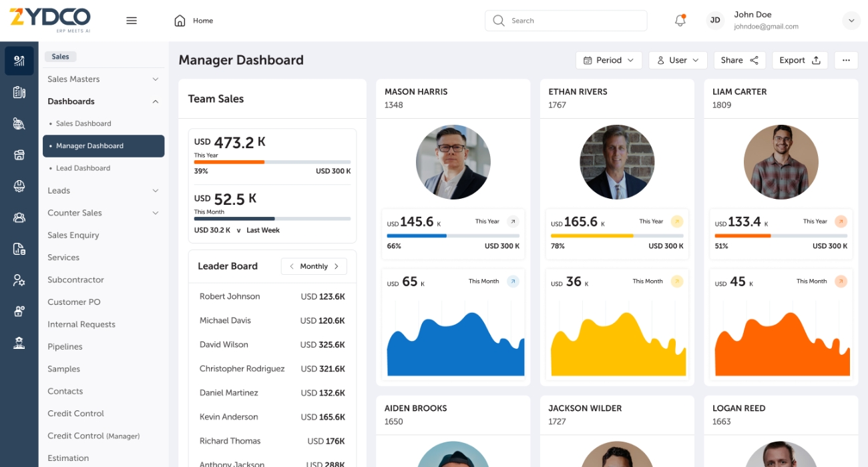Viewport: 868px width, 467px height.
Task: Open the clipboard and pencil sidebar icon
Action: (x=19, y=92)
